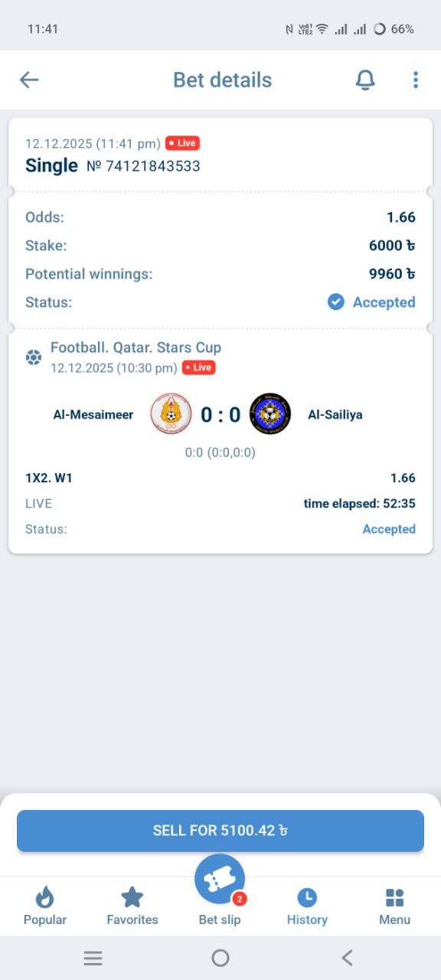Image resolution: width=441 pixels, height=980 pixels.
Task: Open the notification bell
Action: pos(366,80)
